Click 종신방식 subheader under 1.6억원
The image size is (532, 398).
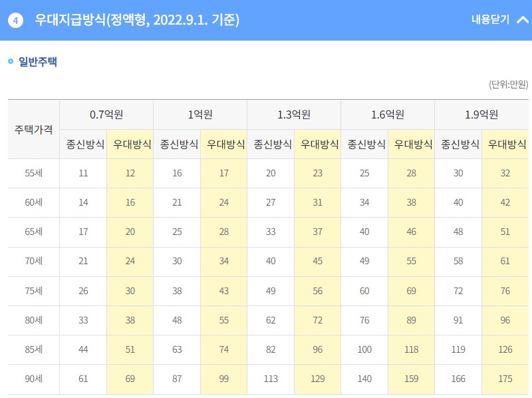(366, 144)
